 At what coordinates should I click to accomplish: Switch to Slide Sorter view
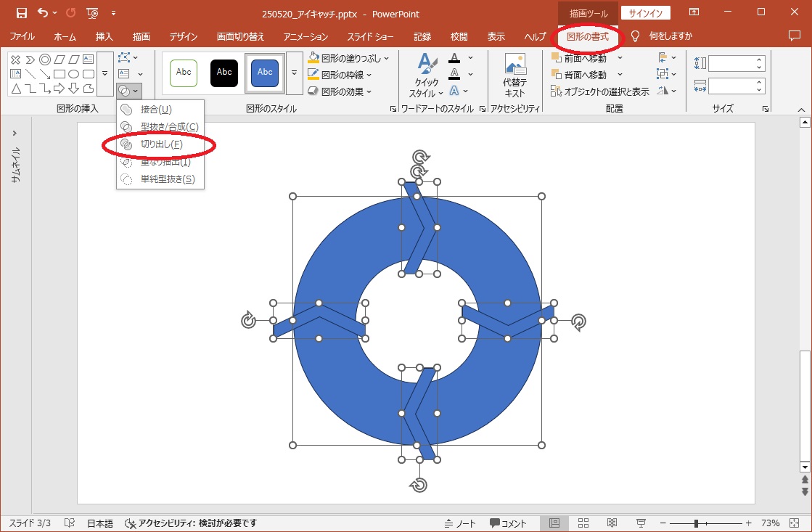[x=583, y=523]
